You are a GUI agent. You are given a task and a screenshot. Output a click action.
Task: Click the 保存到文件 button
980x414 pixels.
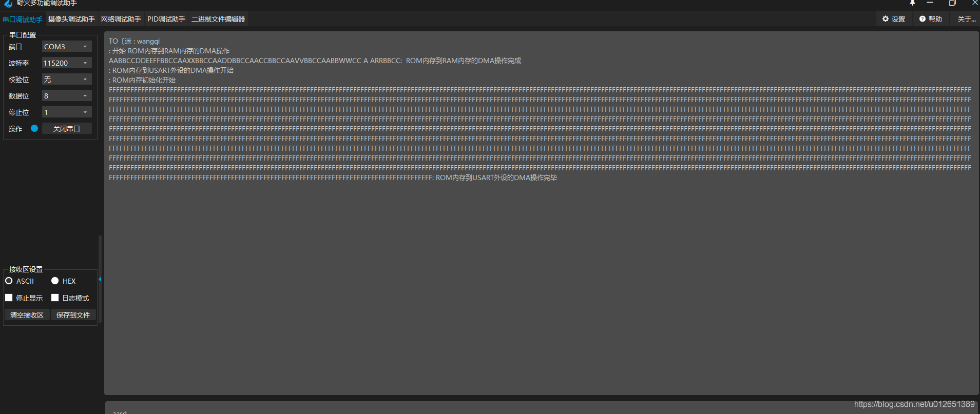click(73, 314)
